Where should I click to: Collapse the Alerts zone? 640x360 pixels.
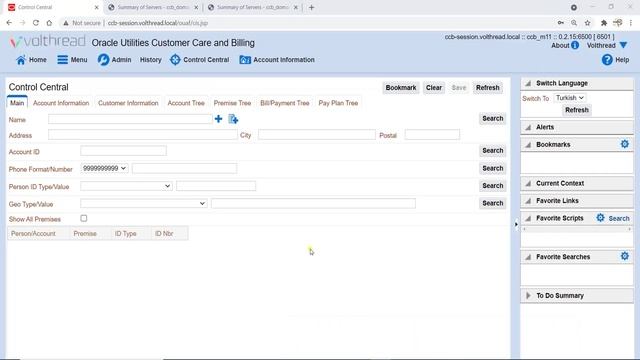[x=528, y=127]
